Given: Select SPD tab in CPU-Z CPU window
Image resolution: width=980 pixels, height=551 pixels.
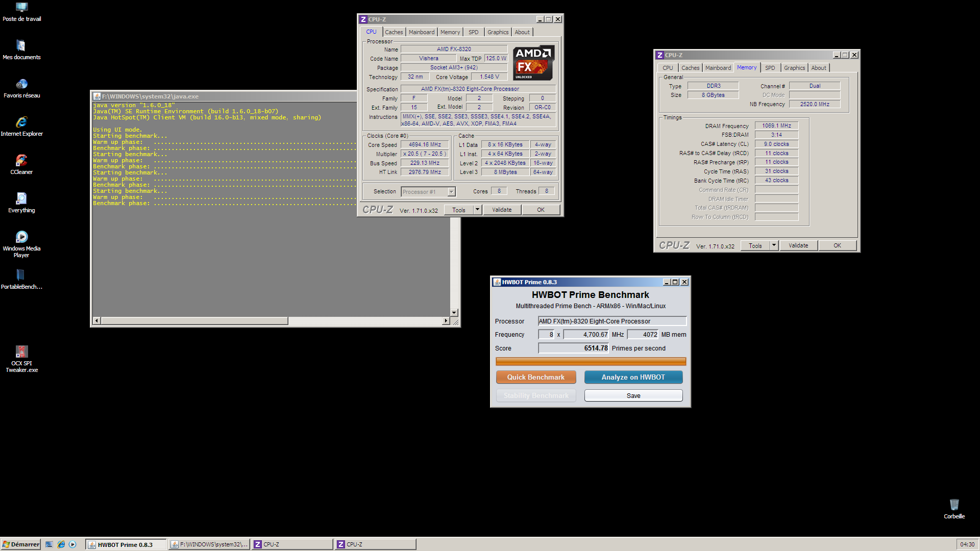Looking at the screenshot, I should tap(474, 32).
